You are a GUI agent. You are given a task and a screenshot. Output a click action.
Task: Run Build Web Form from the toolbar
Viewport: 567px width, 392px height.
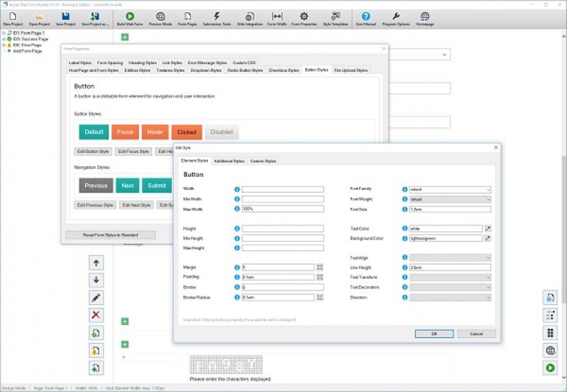click(130, 17)
